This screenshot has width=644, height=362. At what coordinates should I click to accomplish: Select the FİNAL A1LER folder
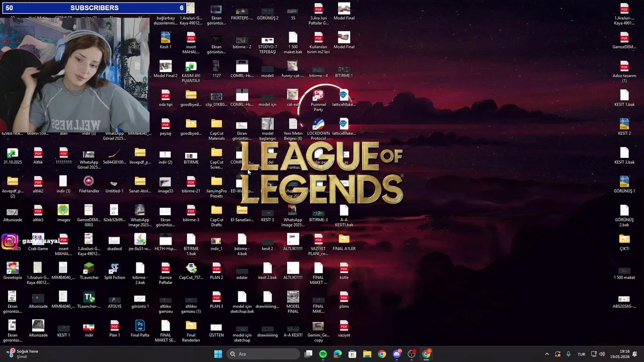[344, 243]
